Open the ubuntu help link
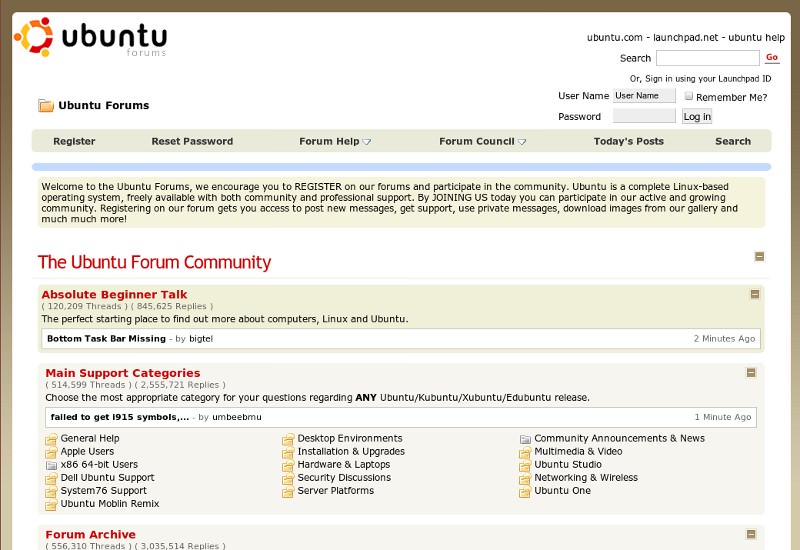Viewport: 800px width, 550px height. pos(756,38)
